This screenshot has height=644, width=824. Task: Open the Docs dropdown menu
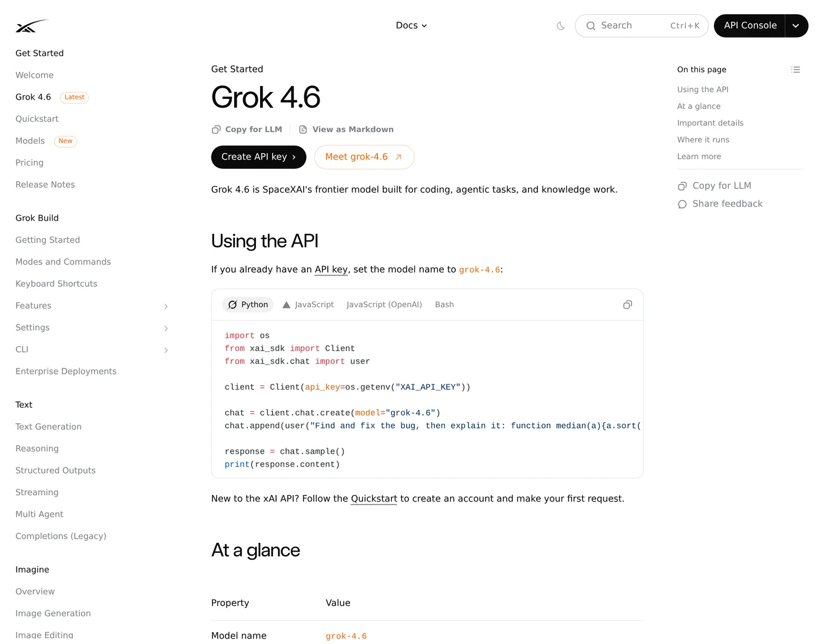pos(411,25)
